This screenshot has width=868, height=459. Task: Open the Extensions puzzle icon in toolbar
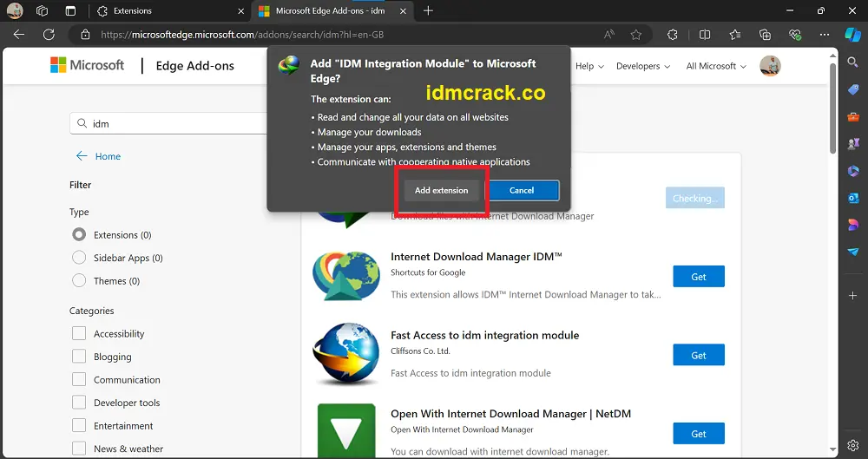673,35
